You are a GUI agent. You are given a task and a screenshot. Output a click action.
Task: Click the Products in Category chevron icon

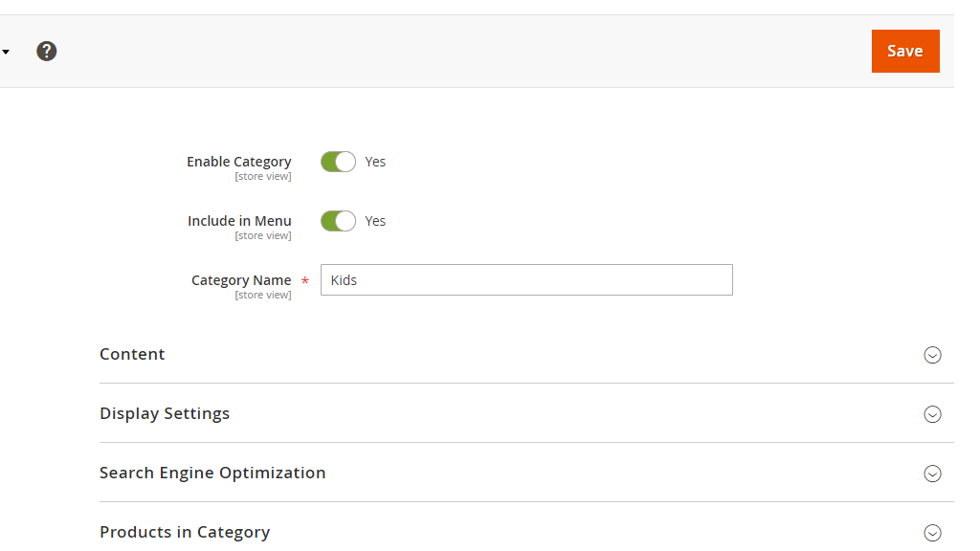click(932, 532)
